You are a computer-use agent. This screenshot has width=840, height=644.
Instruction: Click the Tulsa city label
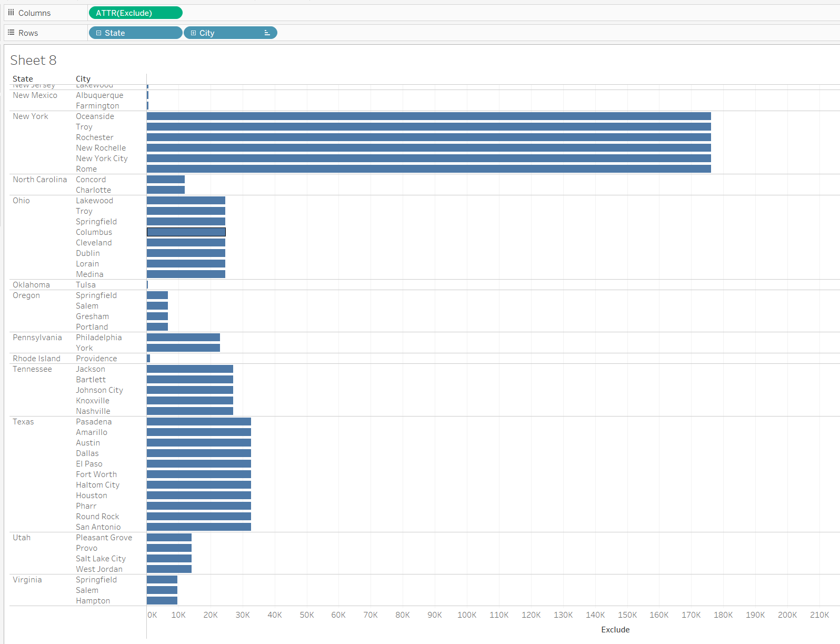pos(86,285)
